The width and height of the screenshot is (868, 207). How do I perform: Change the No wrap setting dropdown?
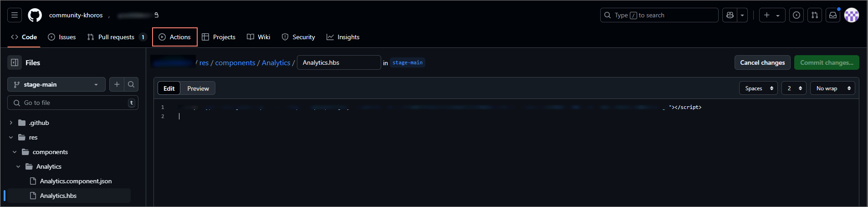832,88
